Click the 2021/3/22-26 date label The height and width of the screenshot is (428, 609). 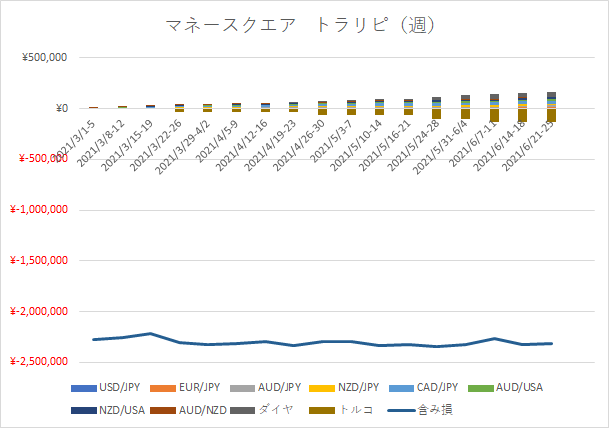(x=155, y=146)
